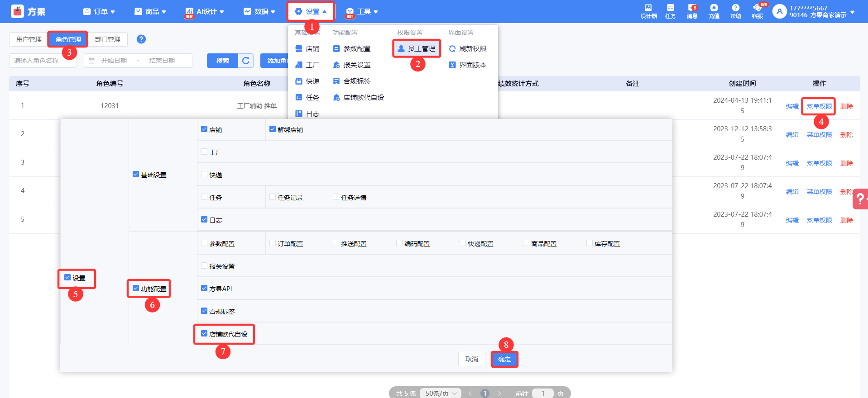Click the 请输入角色名称 search field
The image size is (868, 398).
43,61
